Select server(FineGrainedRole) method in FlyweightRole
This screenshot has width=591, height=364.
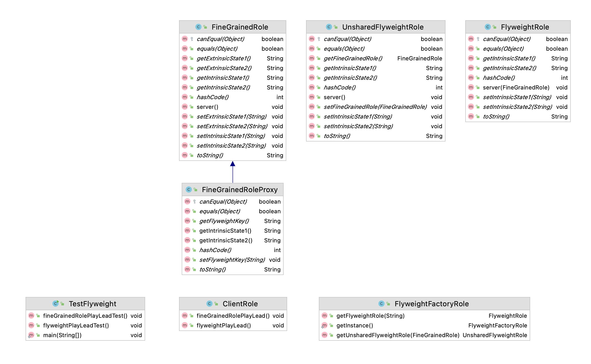[x=516, y=87]
